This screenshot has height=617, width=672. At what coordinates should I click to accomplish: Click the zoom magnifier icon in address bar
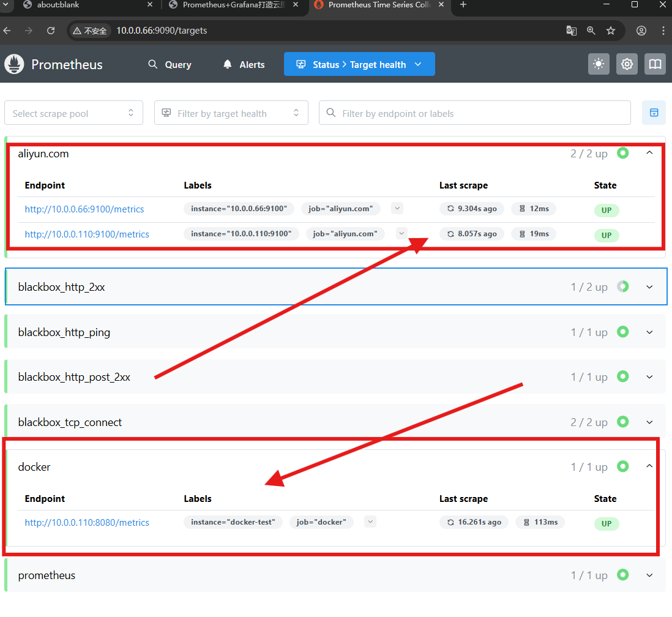(591, 31)
